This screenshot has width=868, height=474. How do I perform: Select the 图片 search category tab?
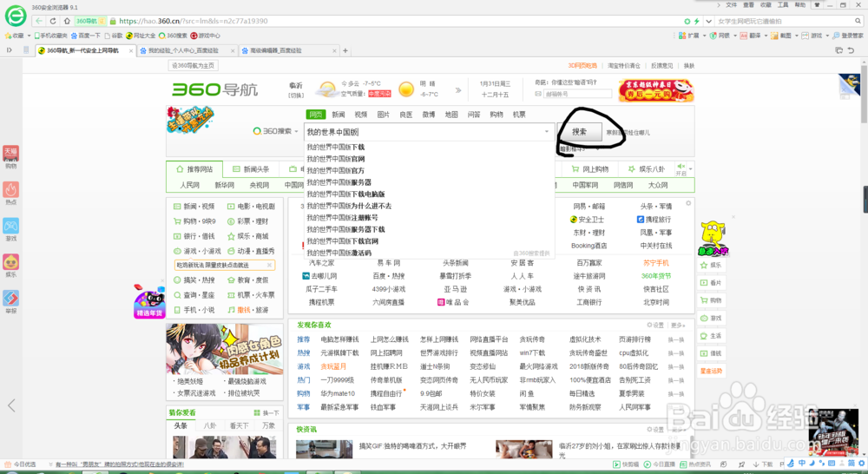pos(383,115)
